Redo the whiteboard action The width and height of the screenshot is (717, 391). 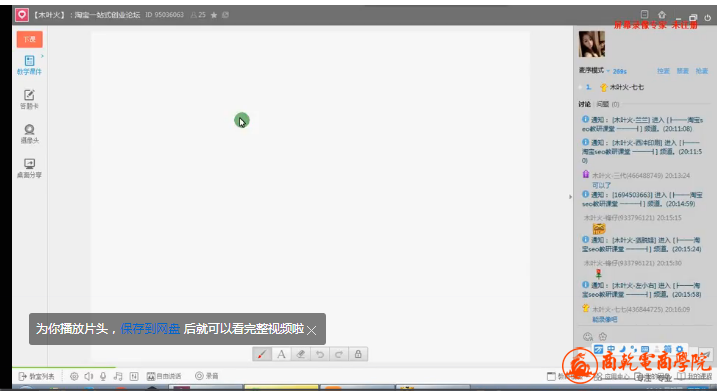click(339, 354)
